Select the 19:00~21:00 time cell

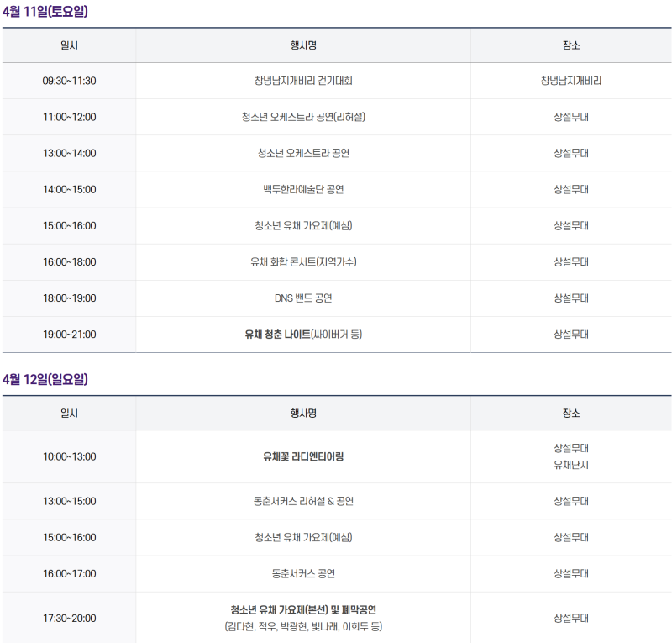(x=70, y=335)
